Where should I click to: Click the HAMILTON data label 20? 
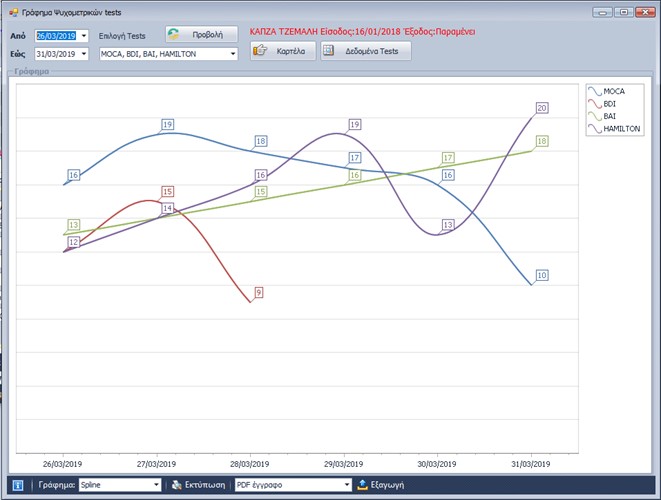tap(542, 108)
